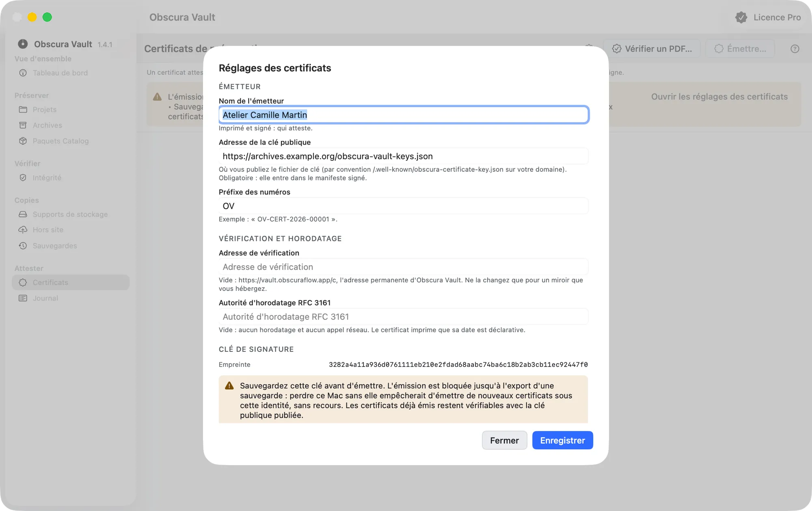The height and width of the screenshot is (511, 812).
Task: Click the Autorité d'horodatage RFC 3161 field
Action: (404, 317)
